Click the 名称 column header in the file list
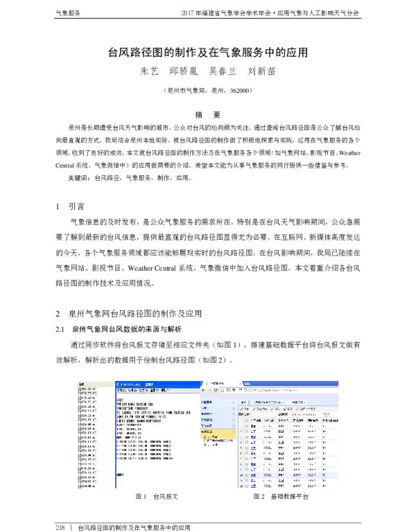Screen dimensions: 416x532 (x=81, y=383)
